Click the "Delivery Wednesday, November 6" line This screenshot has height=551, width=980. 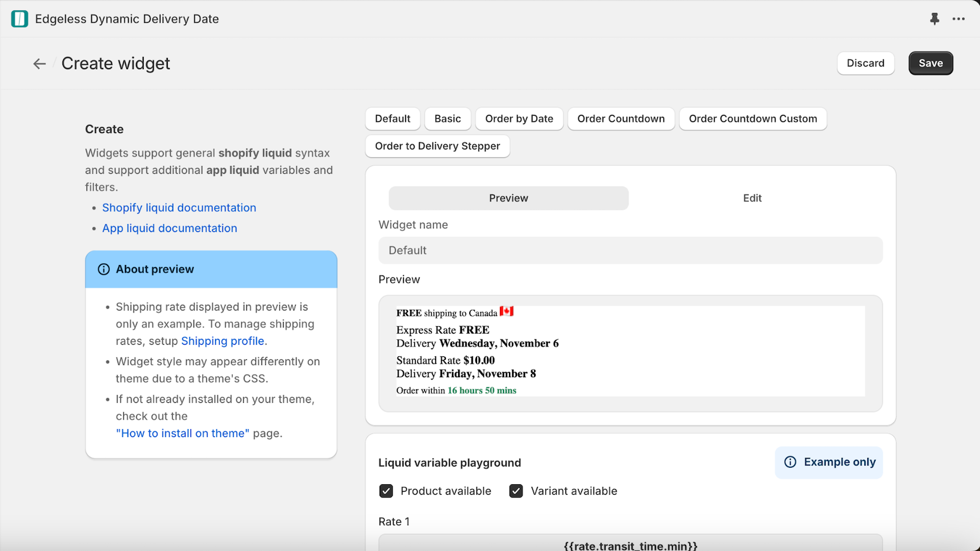click(x=477, y=343)
